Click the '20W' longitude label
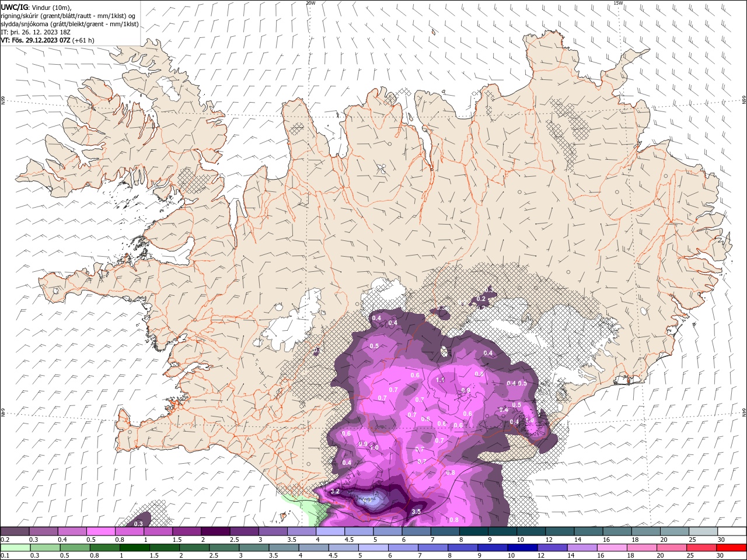747x560 pixels. tap(310, 3)
